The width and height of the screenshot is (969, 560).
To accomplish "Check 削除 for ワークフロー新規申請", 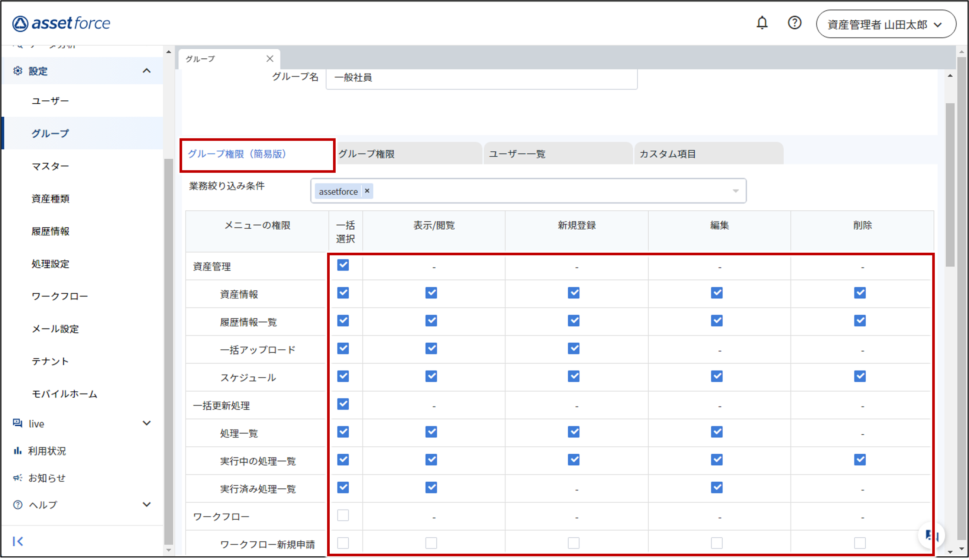I will tap(860, 543).
